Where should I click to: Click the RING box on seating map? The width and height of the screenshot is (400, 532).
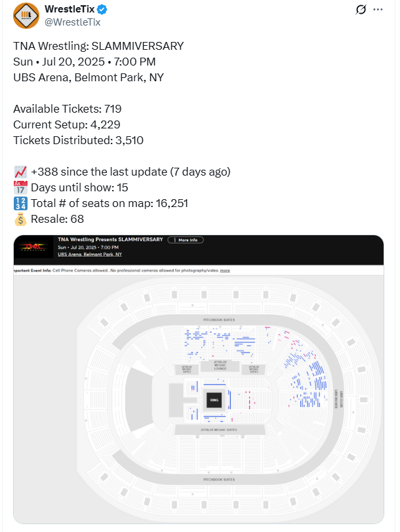tap(214, 399)
